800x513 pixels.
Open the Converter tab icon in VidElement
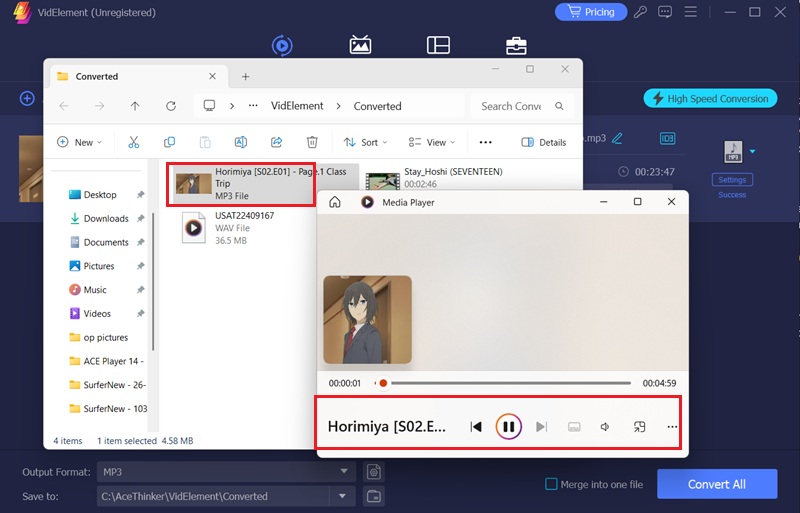pos(282,45)
